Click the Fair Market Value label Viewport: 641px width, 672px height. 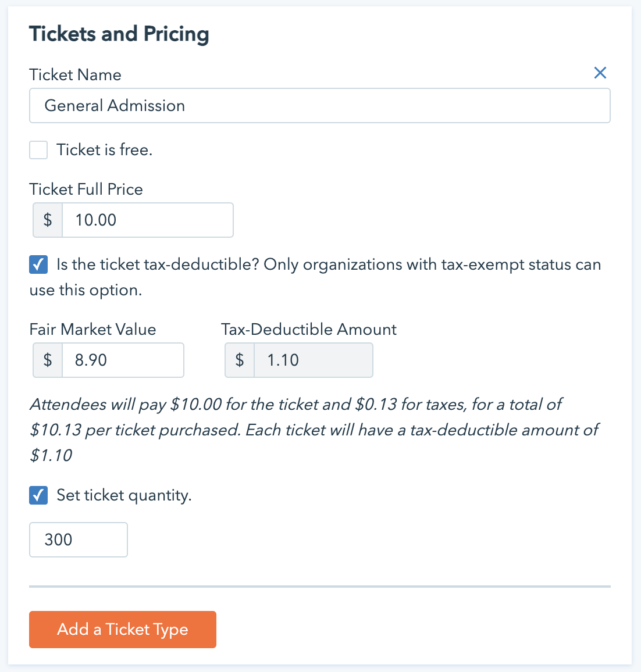(92, 330)
